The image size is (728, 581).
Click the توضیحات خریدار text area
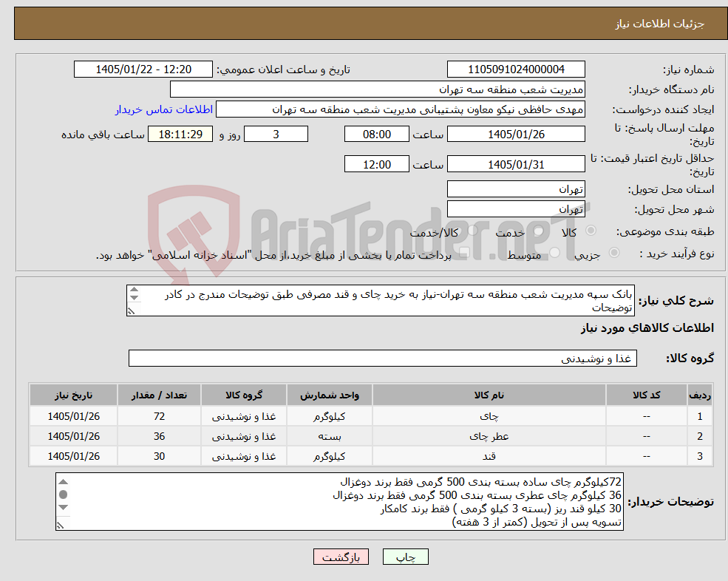[339, 502]
